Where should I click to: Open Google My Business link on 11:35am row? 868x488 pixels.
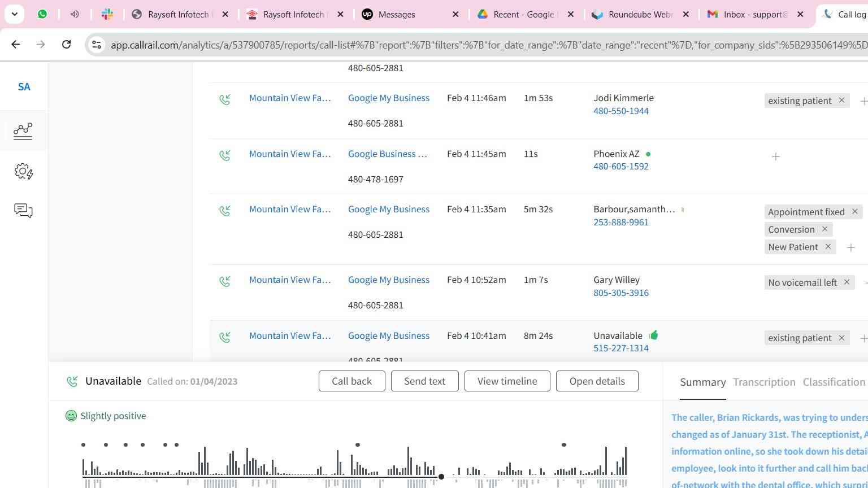point(389,209)
